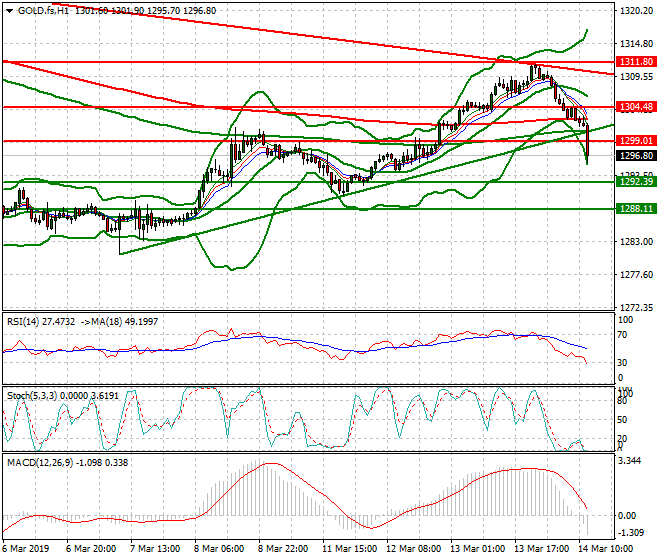Click the RSI 70 level scale label
Screen dimensions: 660x560
(x=622, y=335)
